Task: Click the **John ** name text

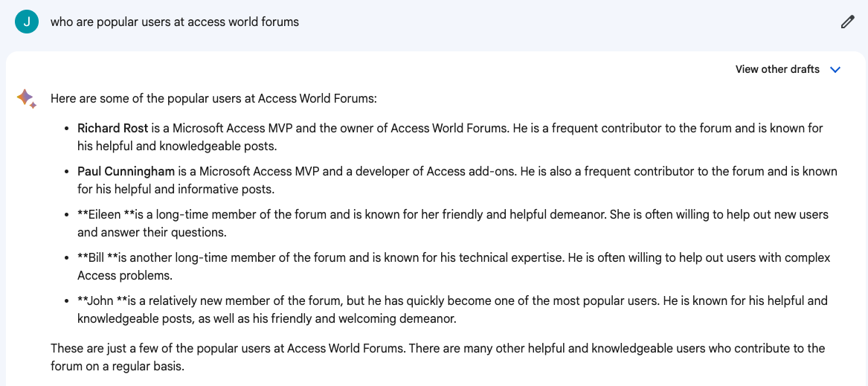Action: (97, 301)
